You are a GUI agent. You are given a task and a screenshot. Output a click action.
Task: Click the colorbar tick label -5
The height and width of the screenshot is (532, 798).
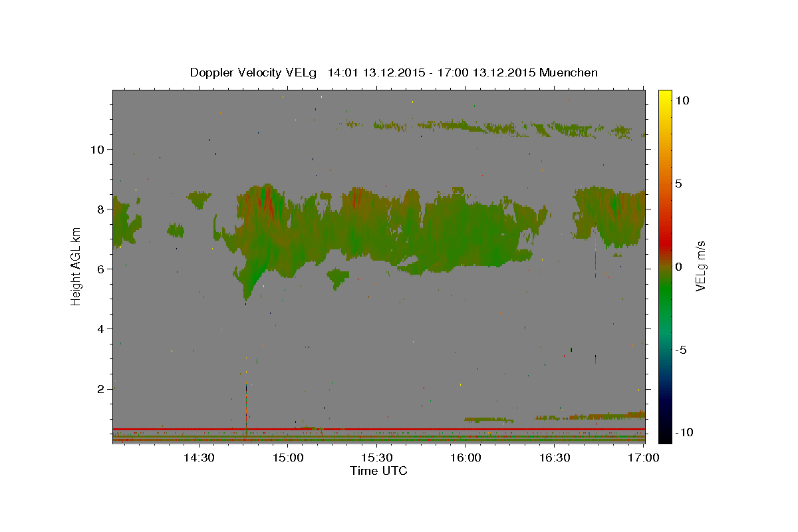(681, 349)
